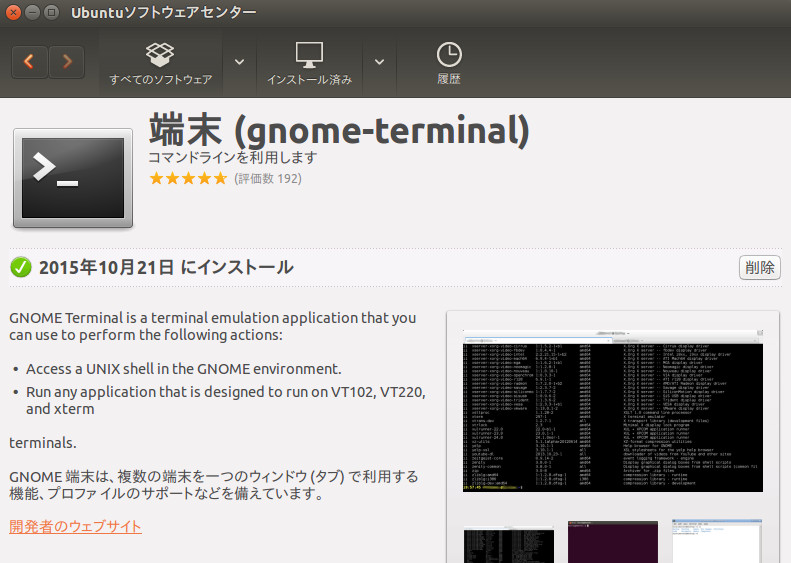Select the first small black terminal thumbnail
The height and width of the screenshot is (563, 791).
tap(508, 544)
